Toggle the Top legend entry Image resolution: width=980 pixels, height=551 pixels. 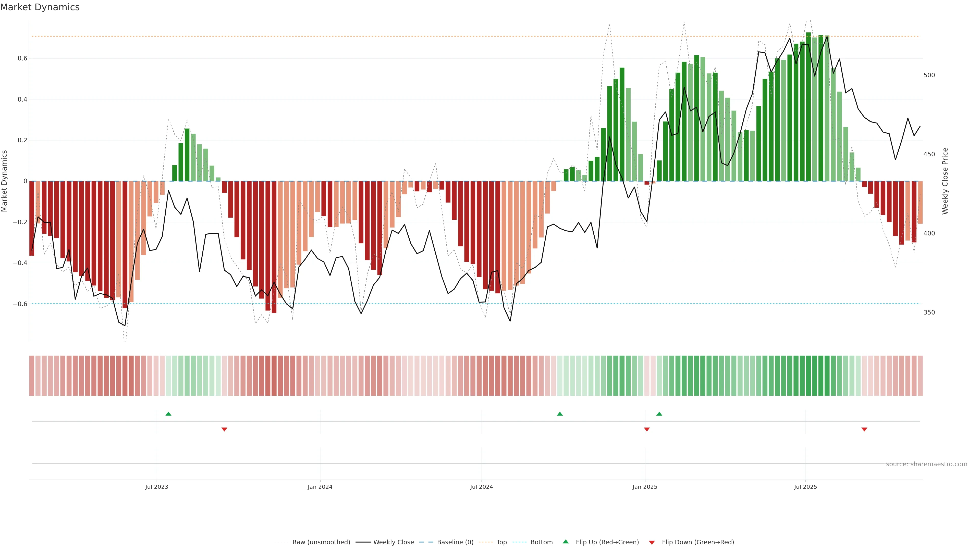501,542
